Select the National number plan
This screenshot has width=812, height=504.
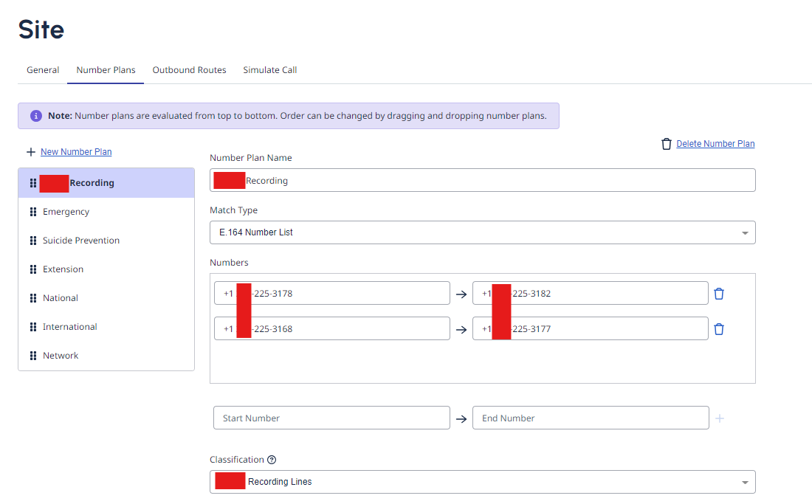pos(61,298)
